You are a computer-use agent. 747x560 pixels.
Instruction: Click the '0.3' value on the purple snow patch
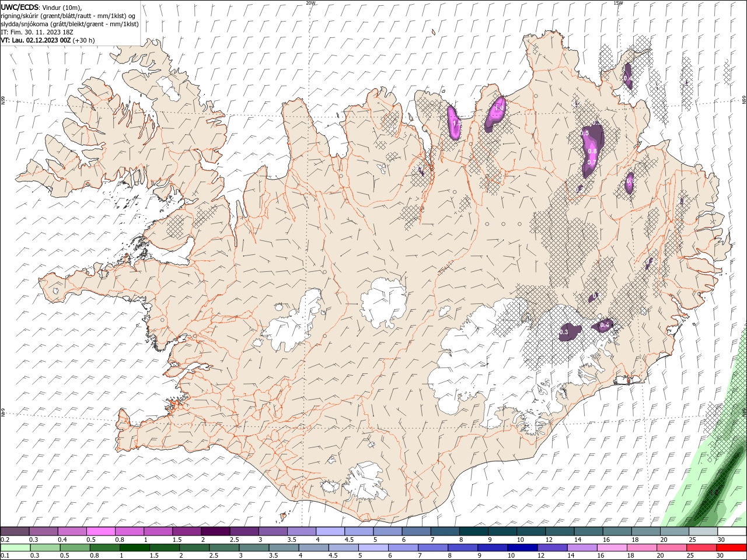[x=564, y=332]
